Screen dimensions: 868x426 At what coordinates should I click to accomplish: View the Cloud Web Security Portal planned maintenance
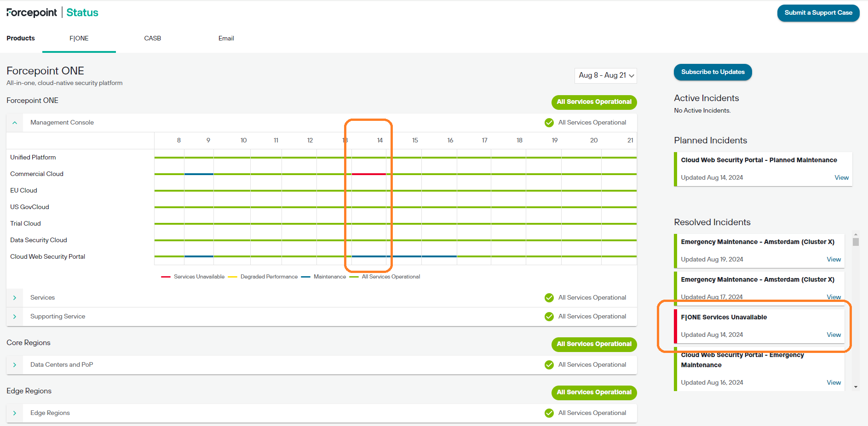coord(841,177)
